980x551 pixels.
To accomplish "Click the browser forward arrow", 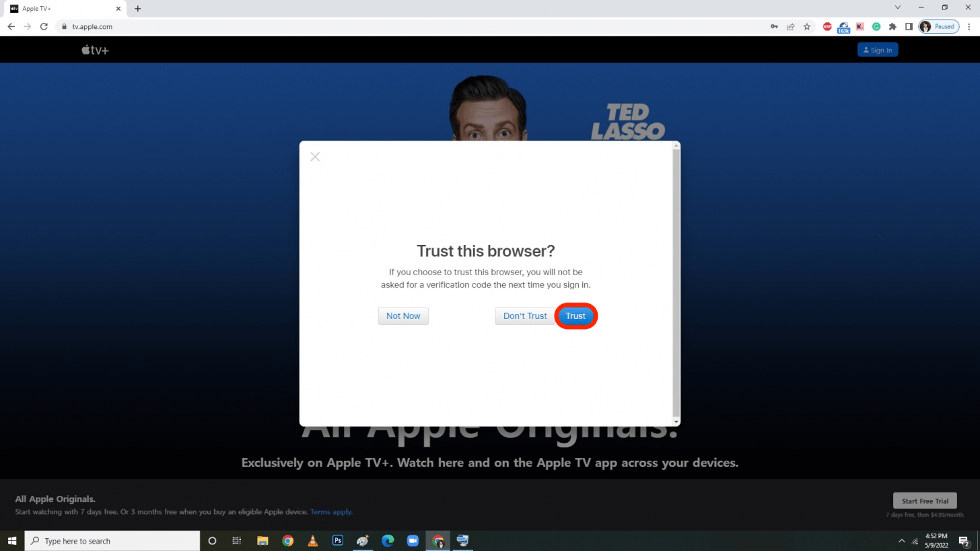I will (x=28, y=26).
